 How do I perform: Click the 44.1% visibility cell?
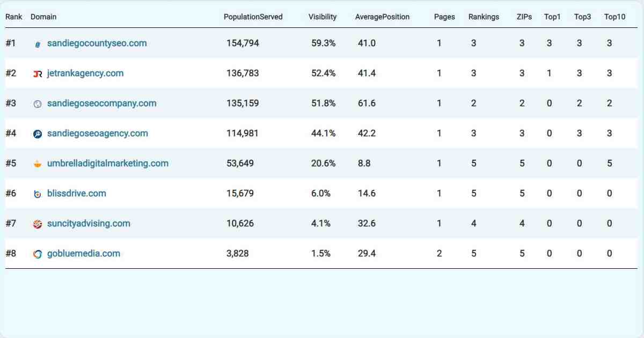click(x=324, y=134)
